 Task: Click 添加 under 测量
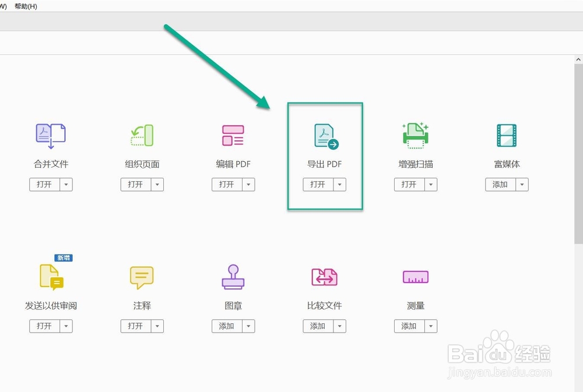pos(410,326)
